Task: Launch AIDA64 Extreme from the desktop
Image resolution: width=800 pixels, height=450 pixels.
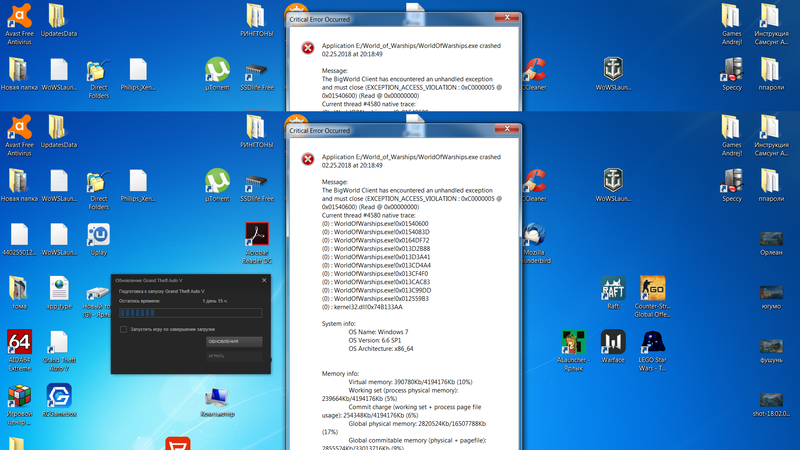Action: (x=19, y=343)
